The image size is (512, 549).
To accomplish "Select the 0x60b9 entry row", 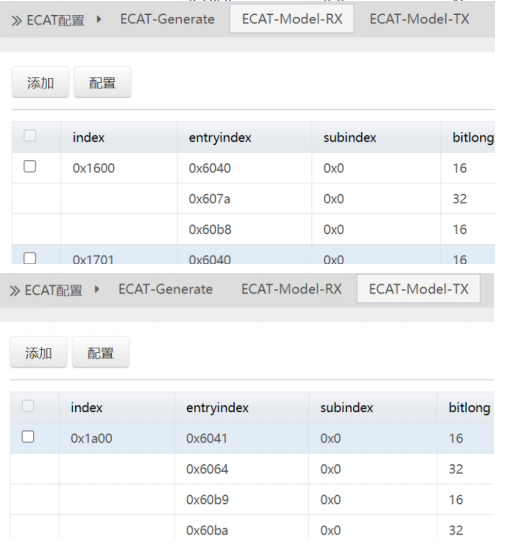I will tap(252, 500).
